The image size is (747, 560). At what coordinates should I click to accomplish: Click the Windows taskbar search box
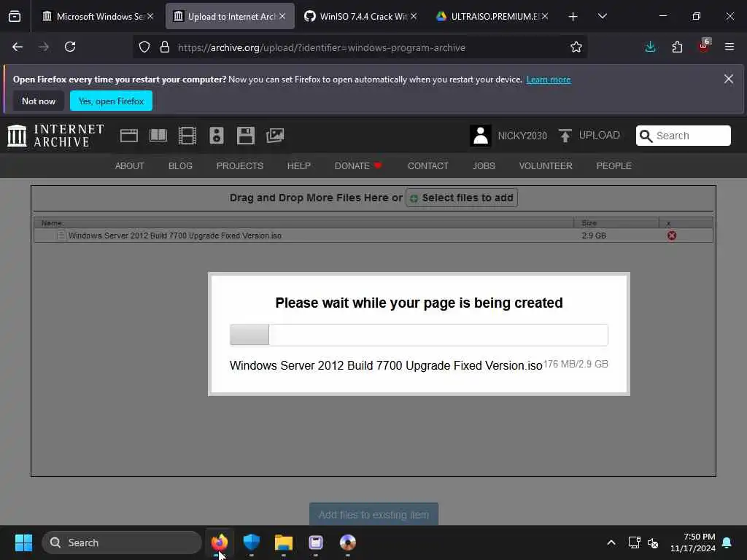pyautogui.click(x=122, y=542)
